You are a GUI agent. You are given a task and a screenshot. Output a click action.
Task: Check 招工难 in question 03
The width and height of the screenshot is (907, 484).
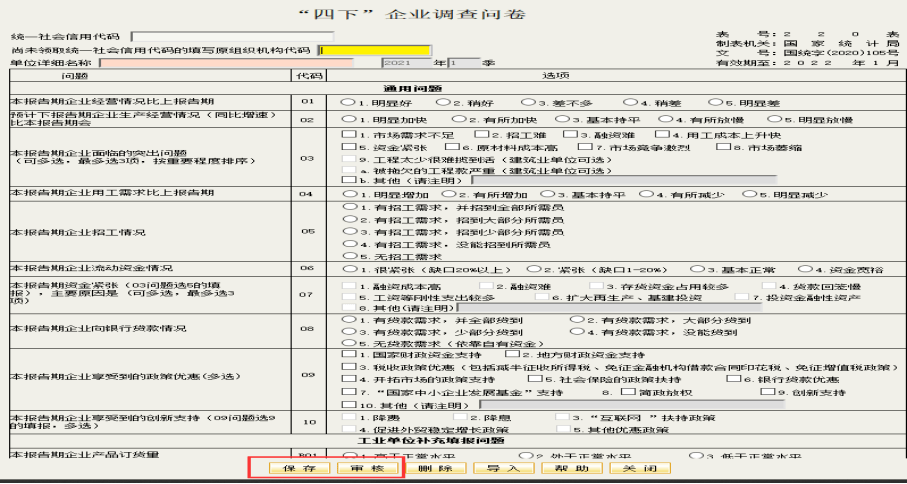pos(481,134)
